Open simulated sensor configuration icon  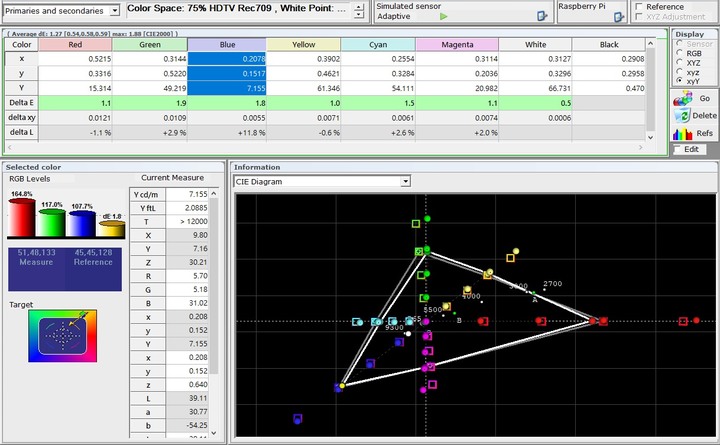point(542,17)
